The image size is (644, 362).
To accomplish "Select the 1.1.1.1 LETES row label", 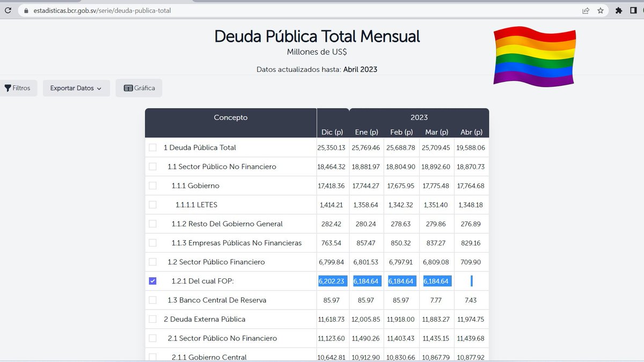I will (196, 205).
